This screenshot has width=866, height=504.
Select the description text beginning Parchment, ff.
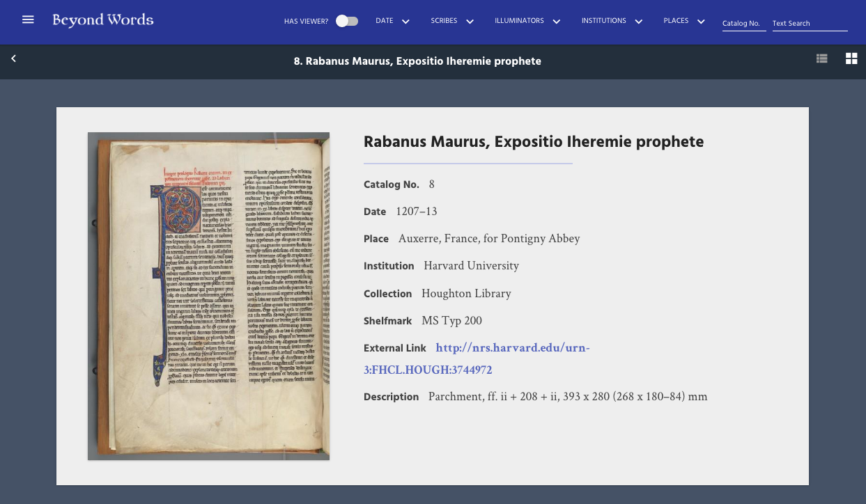(568, 396)
